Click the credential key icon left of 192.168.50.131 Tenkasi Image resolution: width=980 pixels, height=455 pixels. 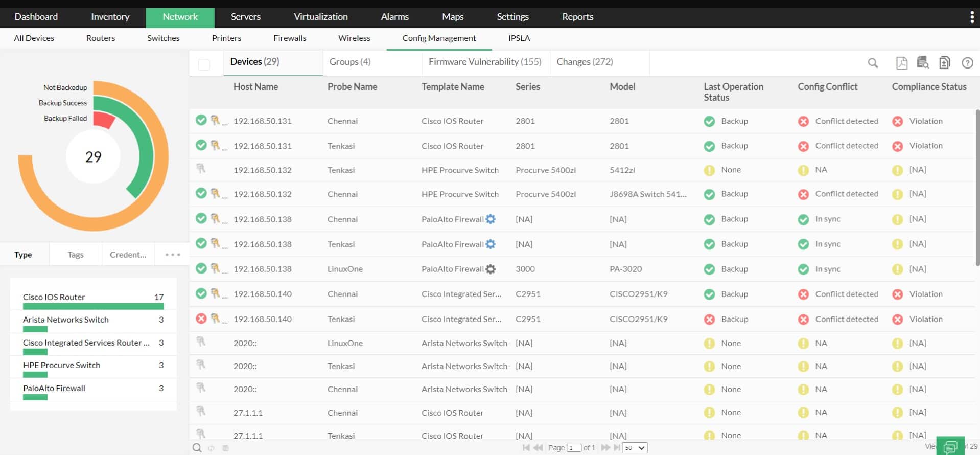click(x=215, y=145)
